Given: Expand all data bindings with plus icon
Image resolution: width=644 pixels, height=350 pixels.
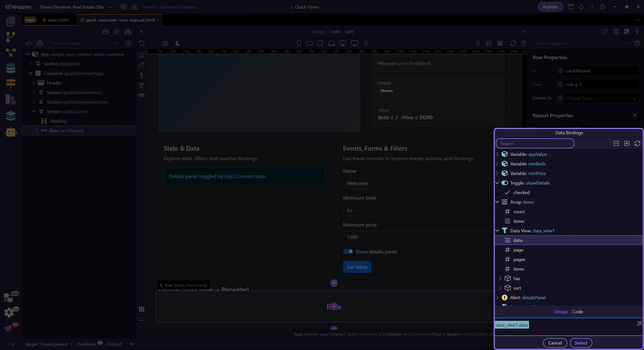Looking at the screenshot, I should [x=627, y=143].
